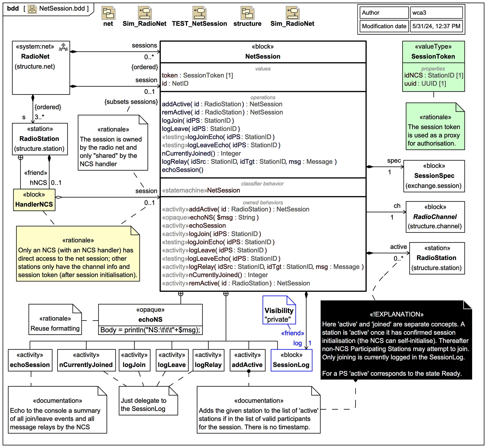Click the echoNS opaque behavior body text
This screenshot has width=487, height=448.
[x=150, y=330]
